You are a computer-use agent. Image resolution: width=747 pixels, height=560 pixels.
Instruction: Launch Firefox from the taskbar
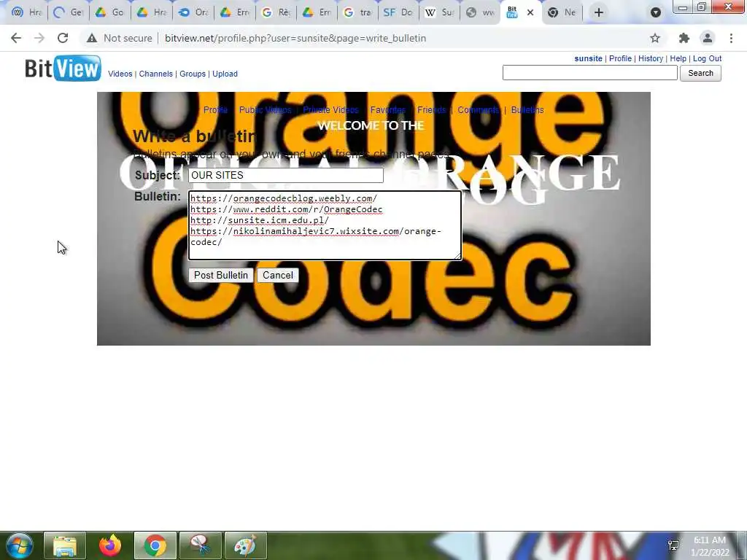tap(110, 545)
